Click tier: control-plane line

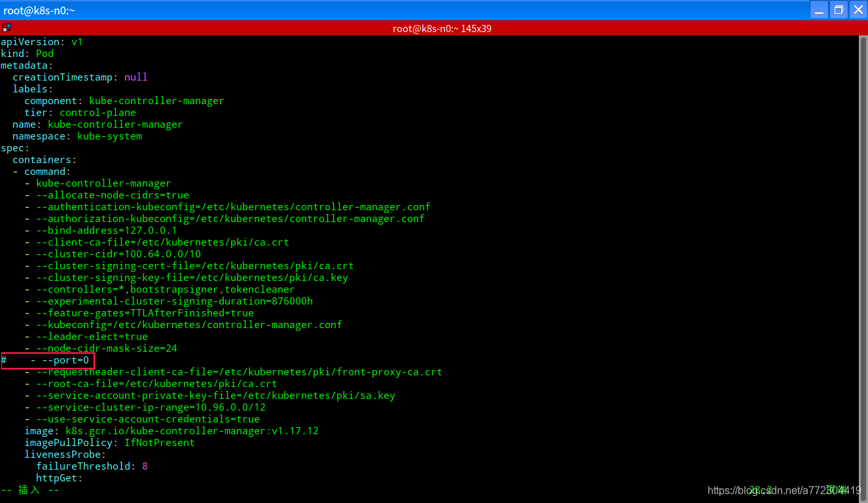point(80,112)
